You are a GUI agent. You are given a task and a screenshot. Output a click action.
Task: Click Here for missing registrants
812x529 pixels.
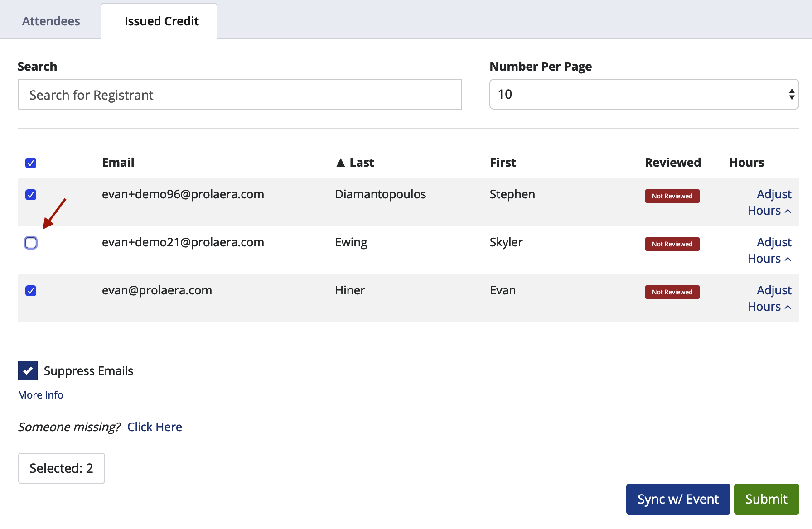[x=155, y=426]
